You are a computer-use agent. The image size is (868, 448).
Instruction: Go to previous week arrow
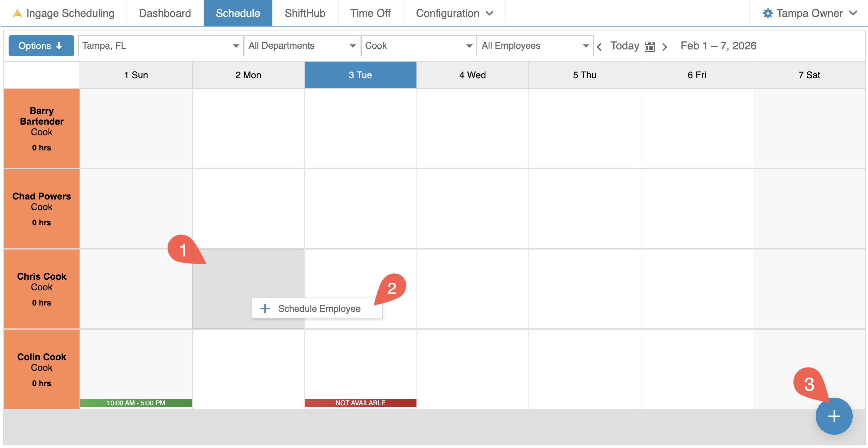pos(599,46)
